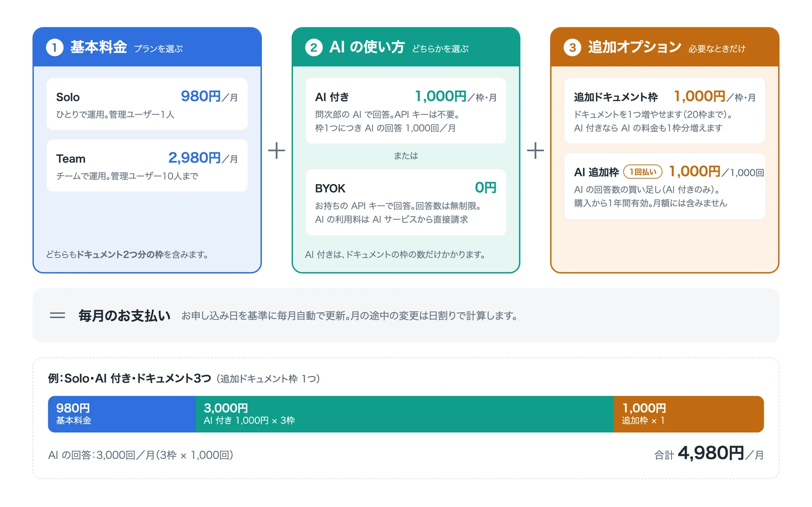Click the 2,980円/月 Team price
The image size is (812, 507).
(x=203, y=158)
